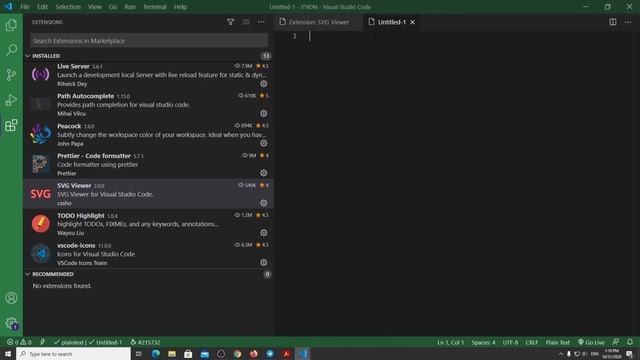The height and width of the screenshot is (360, 640).
Task: Open the Help menu
Action: point(180,7)
